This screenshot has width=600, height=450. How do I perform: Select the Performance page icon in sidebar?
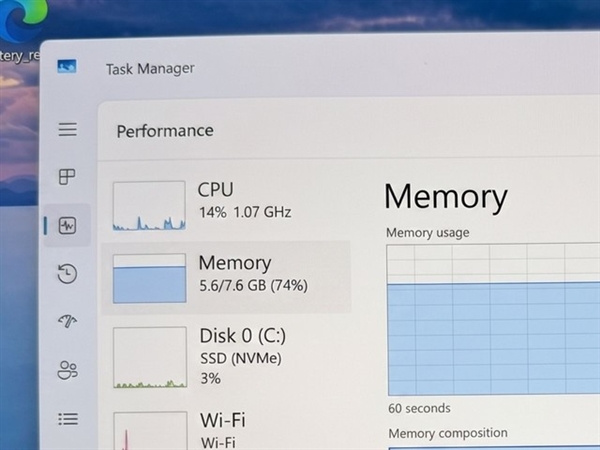pos(67,225)
